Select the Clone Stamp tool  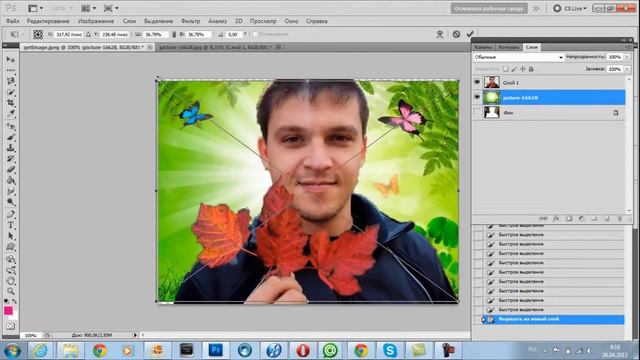click(x=11, y=148)
